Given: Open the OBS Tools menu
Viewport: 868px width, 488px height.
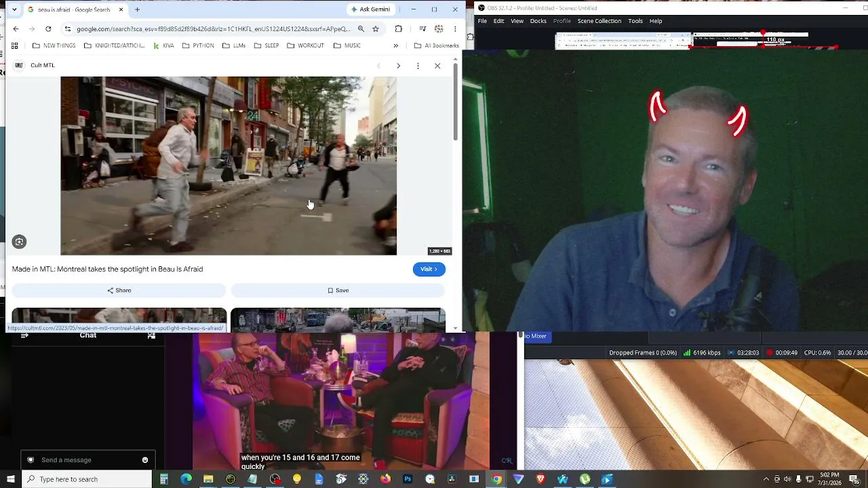Looking at the screenshot, I should pyautogui.click(x=635, y=21).
